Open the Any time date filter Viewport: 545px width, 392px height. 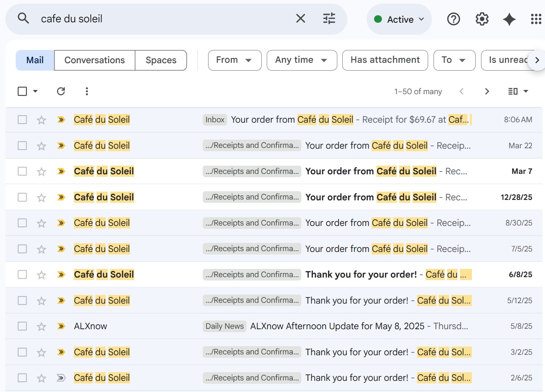(302, 60)
